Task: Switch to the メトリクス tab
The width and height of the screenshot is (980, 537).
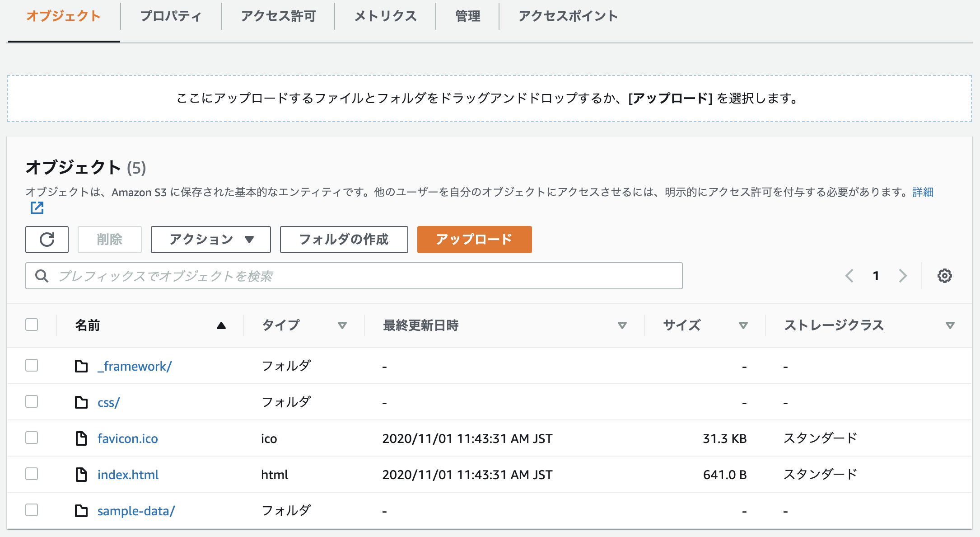Action: 386,16
